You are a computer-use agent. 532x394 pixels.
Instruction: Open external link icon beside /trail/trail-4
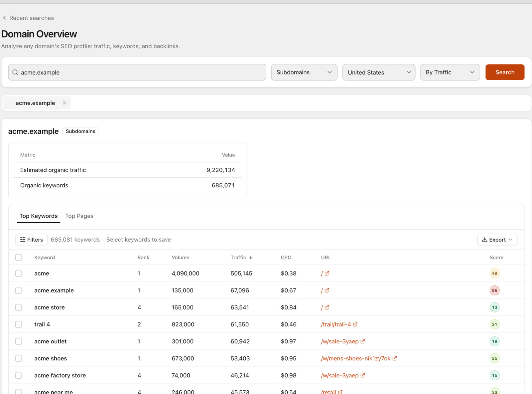point(355,324)
